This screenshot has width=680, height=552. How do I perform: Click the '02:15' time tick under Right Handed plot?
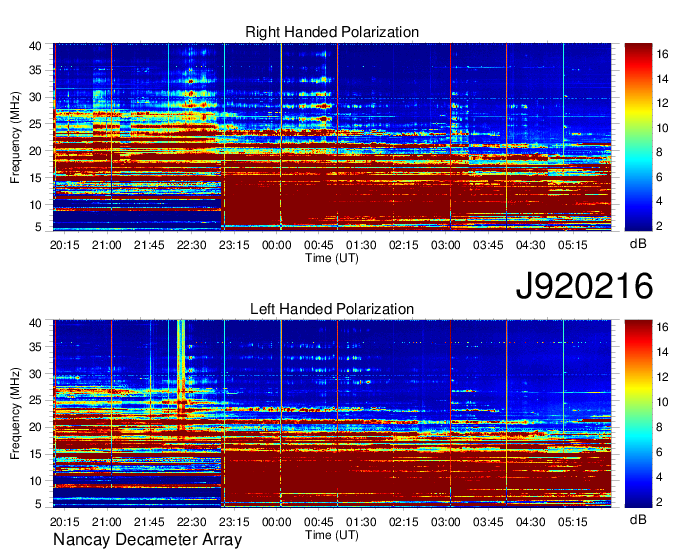(404, 245)
